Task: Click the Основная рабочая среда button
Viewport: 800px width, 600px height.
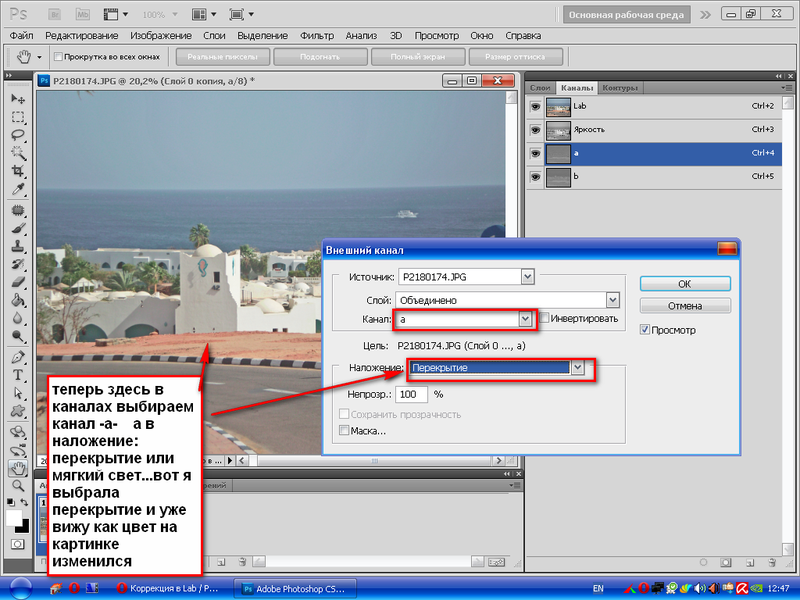Action: (x=627, y=15)
